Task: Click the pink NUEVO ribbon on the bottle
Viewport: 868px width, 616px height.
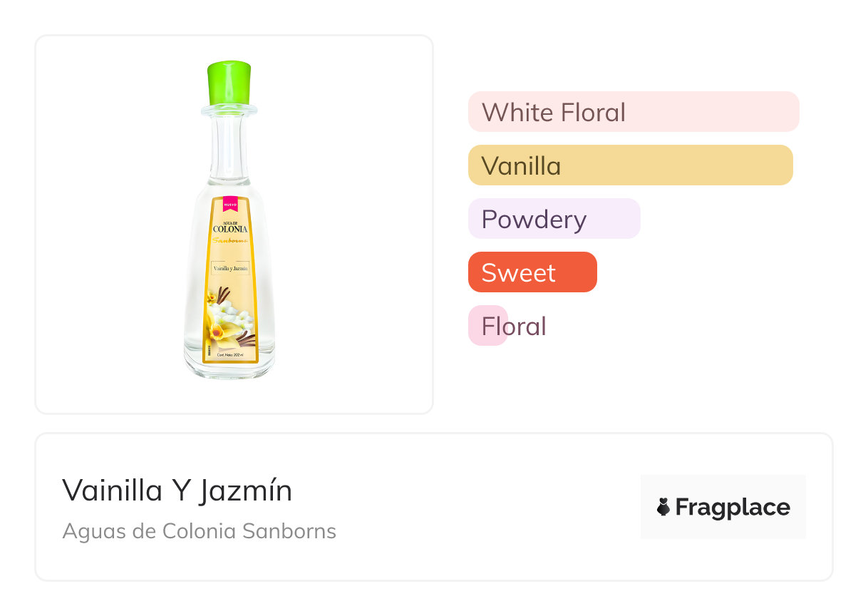Action: click(229, 204)
